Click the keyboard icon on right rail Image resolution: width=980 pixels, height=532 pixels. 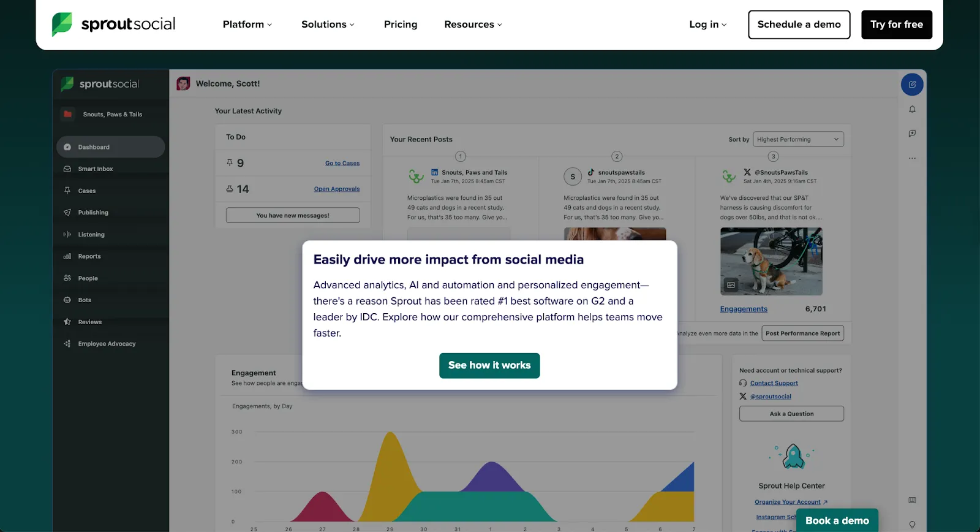(912, 500)
